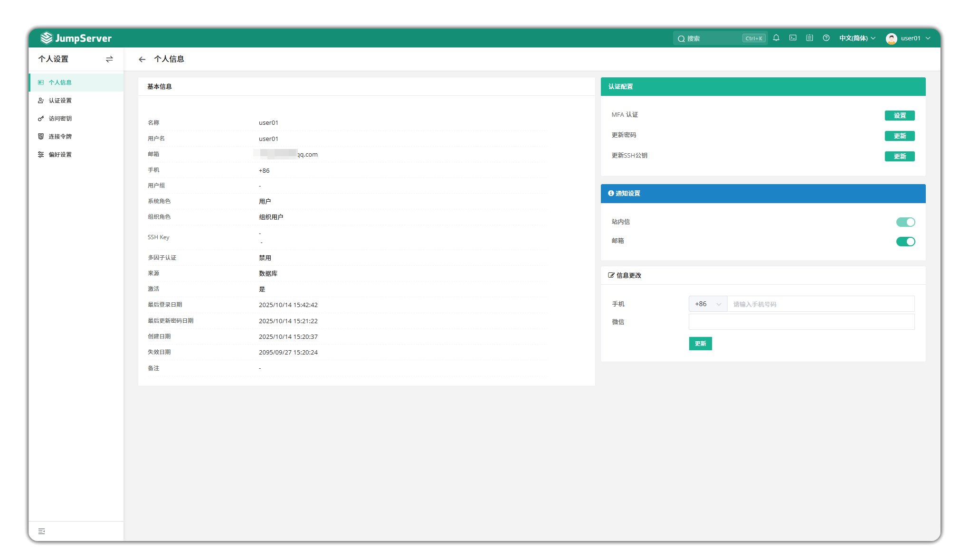Click the switch view arrows icon

click(x=109, y=59)
